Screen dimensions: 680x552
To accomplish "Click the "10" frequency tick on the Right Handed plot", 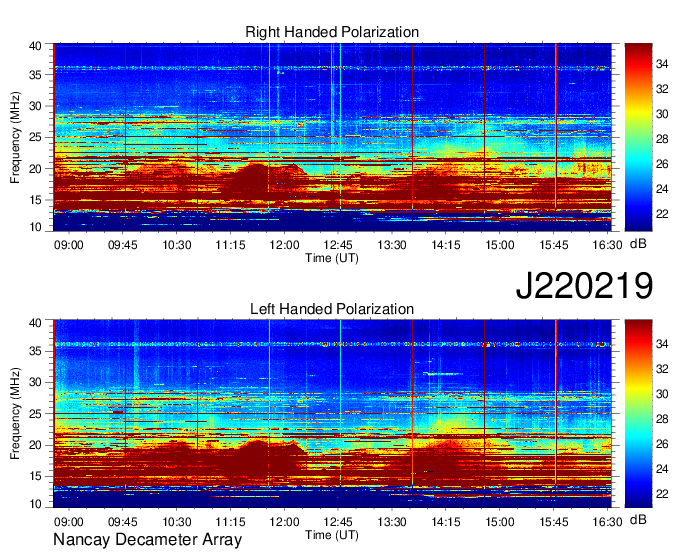I will coord(35,227).
